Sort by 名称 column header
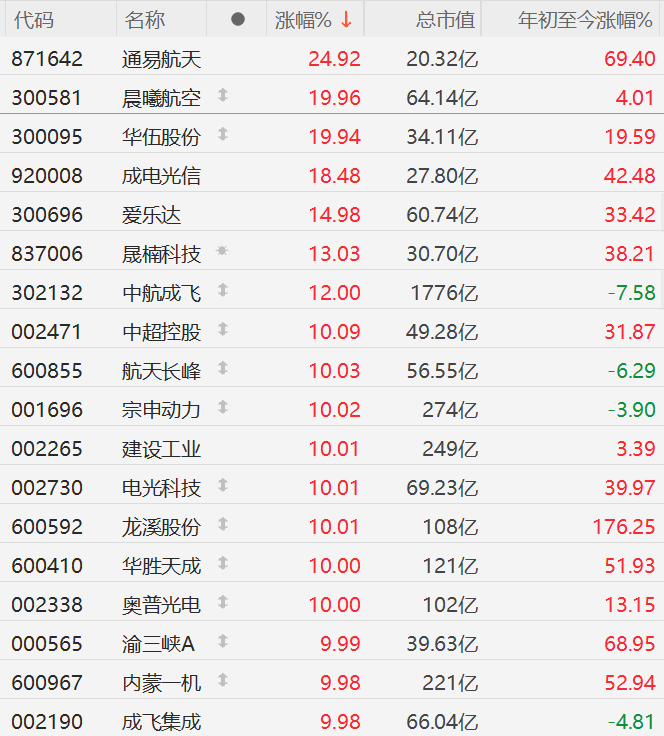 145,20
